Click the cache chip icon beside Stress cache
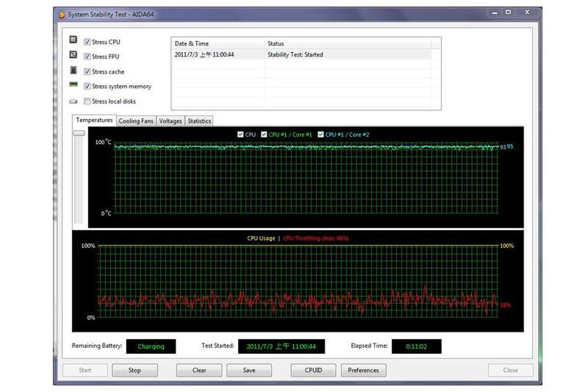This screenshot has height=392, width=588. [73, 70]
